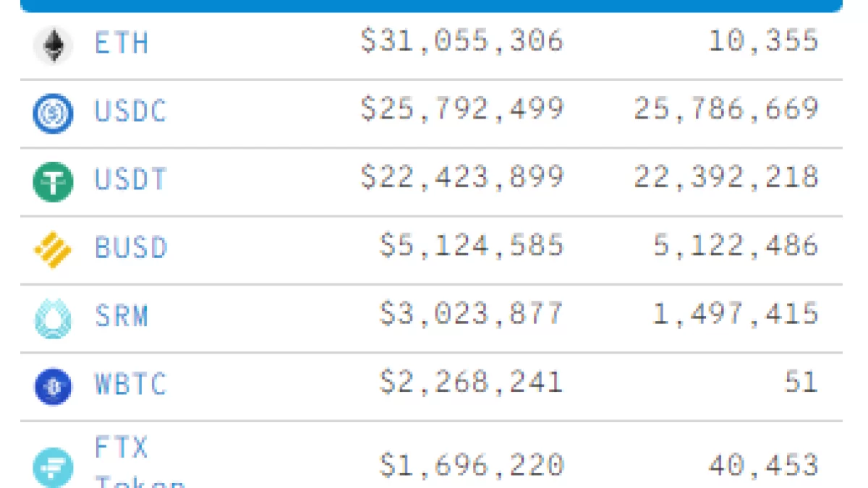
Task: Click the yellow BUSD token icon
Action: pyautogui.click(x=53, y=250)
